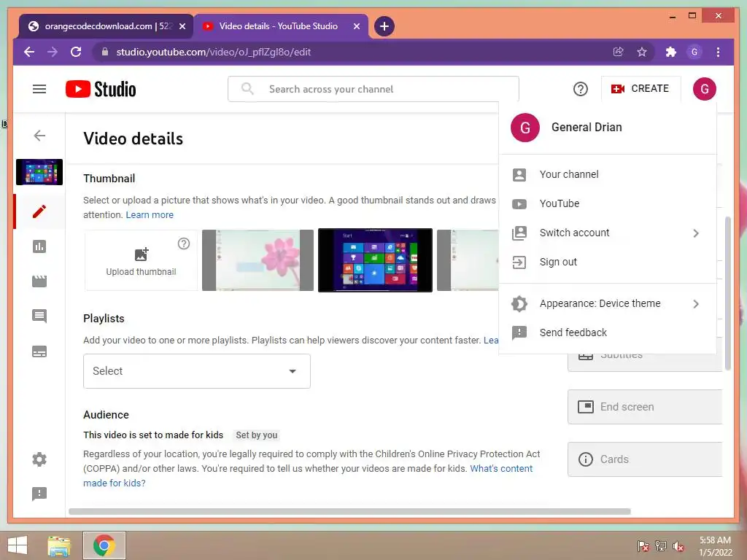The height and width of the screenshot is (560, 747).
Task: Open a new browser tab
Action: coord(384,26)
